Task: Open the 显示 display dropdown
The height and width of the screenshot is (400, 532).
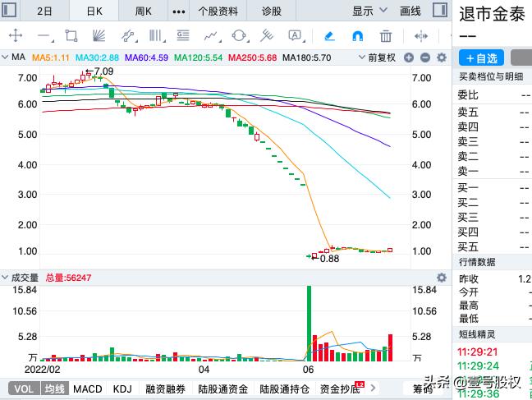Action: (369, 11)
